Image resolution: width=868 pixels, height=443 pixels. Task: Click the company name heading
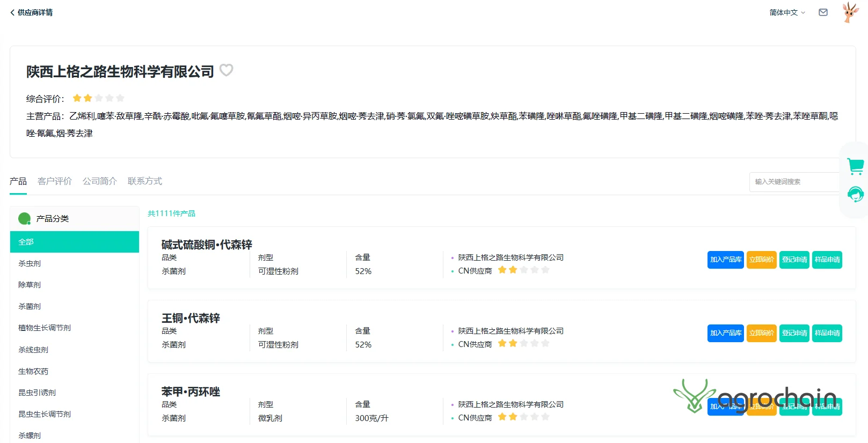point(120,71)
